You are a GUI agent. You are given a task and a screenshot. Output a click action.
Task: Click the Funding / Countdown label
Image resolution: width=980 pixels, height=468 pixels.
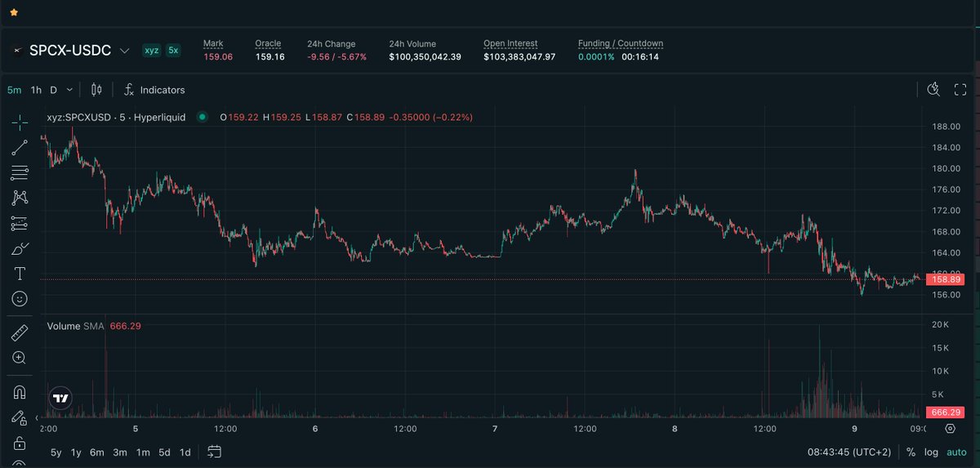(x=621, y=43)
